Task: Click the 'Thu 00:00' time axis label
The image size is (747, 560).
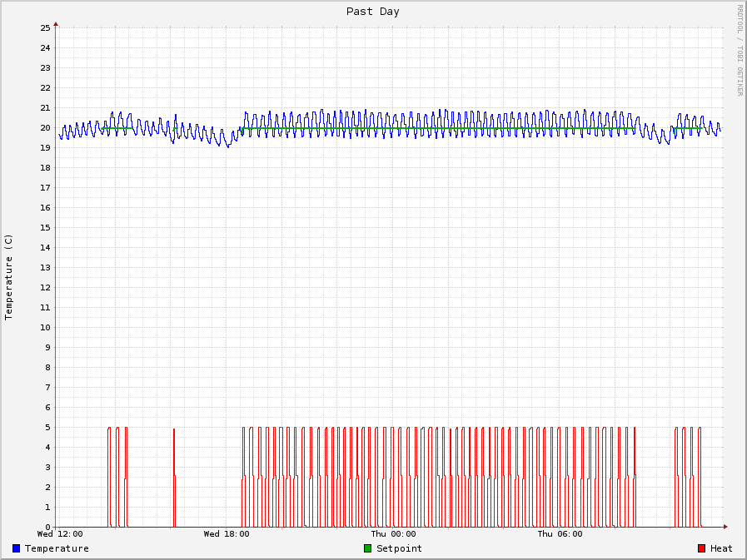Action: (x=394, y=534)
